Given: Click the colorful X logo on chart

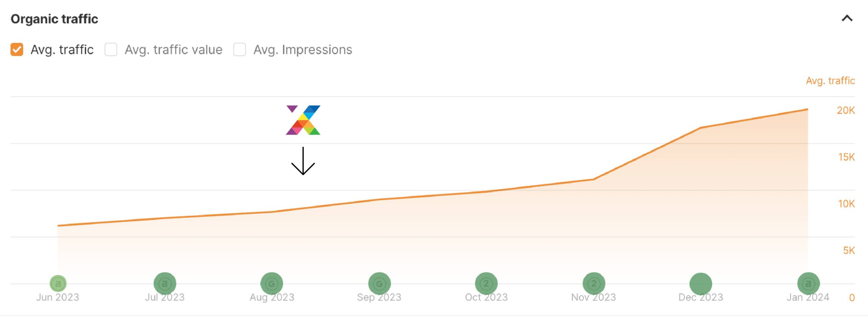Looking at the screenshot, I should click(x=303, y=120).
